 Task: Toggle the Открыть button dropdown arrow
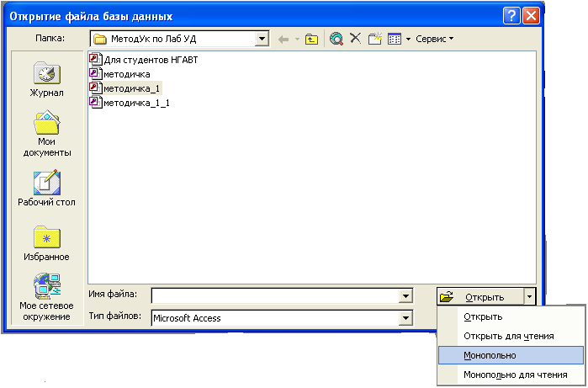tap(529, 297)
